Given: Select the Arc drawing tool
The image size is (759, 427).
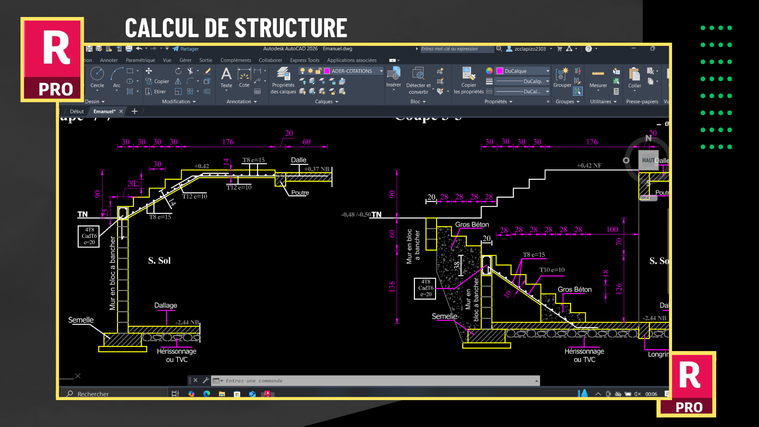Looking at the screenshot, I should pyautogui.click(x=117, y=76).
